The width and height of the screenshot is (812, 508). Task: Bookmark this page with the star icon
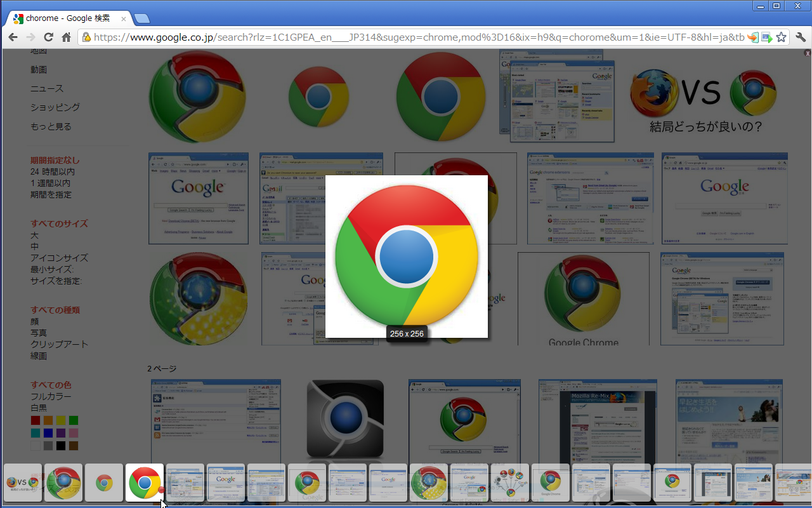(x=781, y=37)
